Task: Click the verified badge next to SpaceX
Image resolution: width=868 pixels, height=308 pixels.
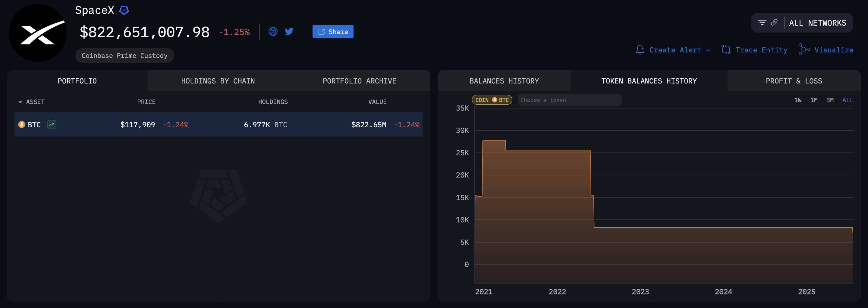Action: [x=124, y=11]
